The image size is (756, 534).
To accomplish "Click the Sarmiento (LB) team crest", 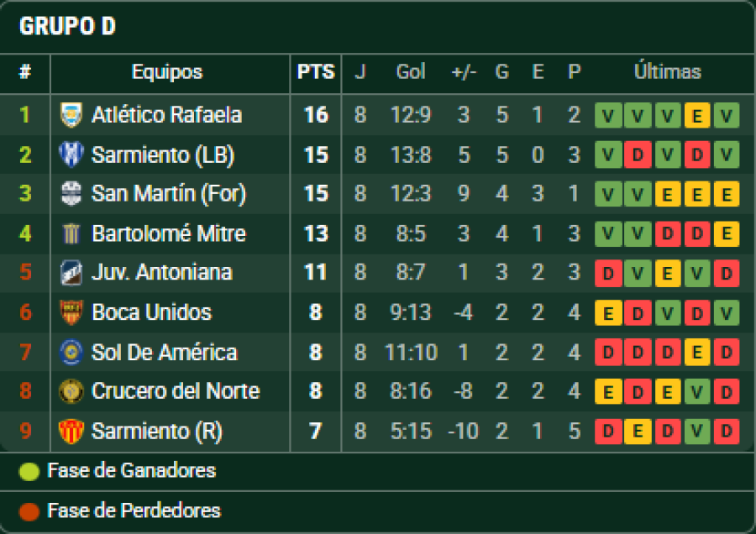I will pyautogui.click(x=71, y=154).
